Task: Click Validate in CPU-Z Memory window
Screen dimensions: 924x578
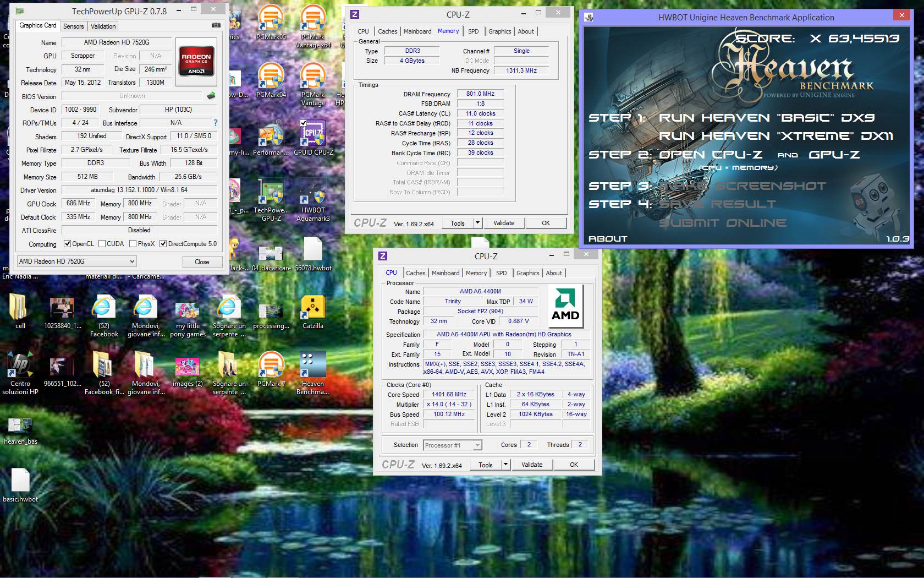Action: click(504, 223)
